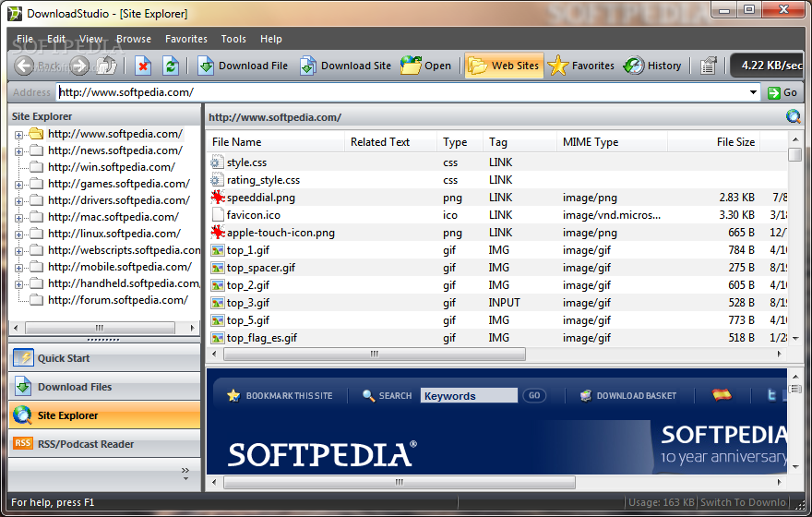Viewport: 812px width, 517px height.
Task: Click the top_1.gif image file icon
Action: tap(218, 251)
